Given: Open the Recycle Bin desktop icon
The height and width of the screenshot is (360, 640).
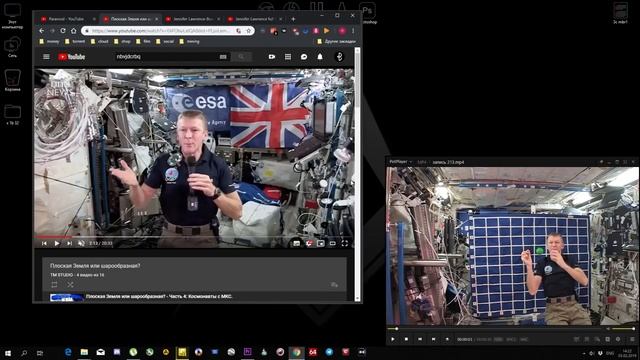Looking at the screenshot, I should 13,80.
